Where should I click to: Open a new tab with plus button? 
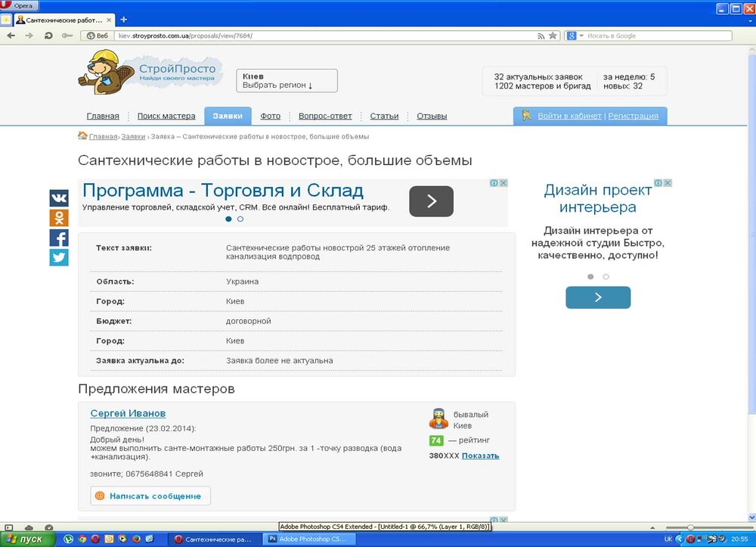(x=123, y=20)
